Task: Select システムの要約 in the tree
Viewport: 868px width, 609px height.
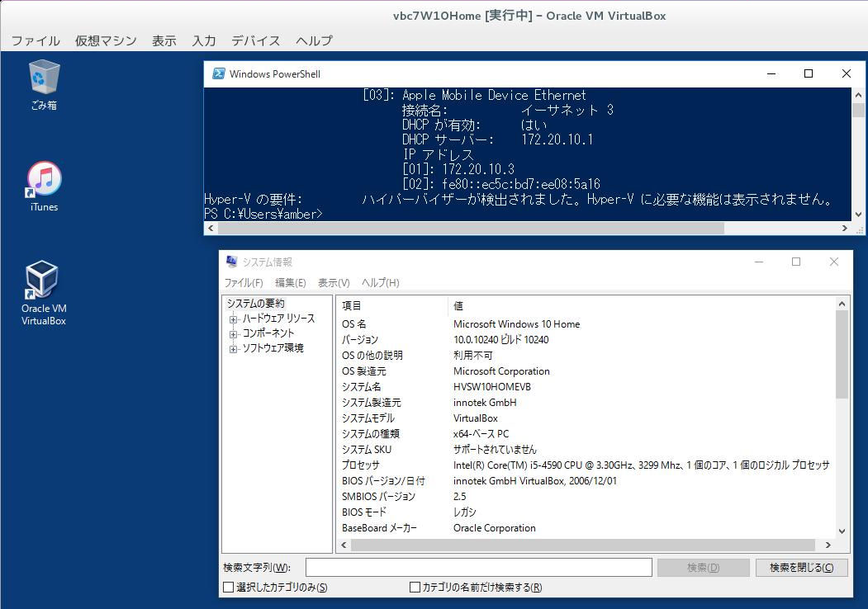Action: pos(255,303)
